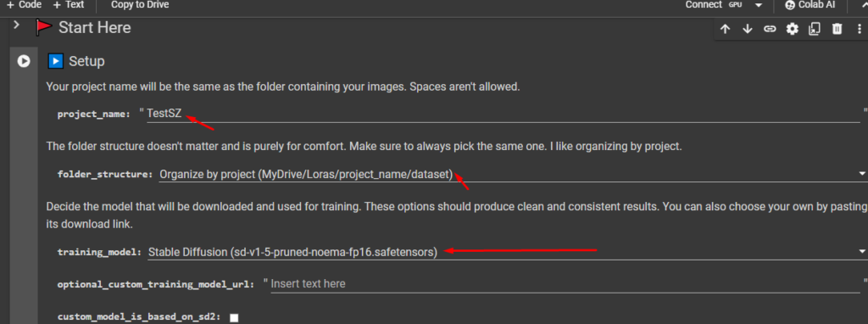The image size is (868, 324).
Task: Click the Colab AI icon
Action: click(x=789, y=5)
